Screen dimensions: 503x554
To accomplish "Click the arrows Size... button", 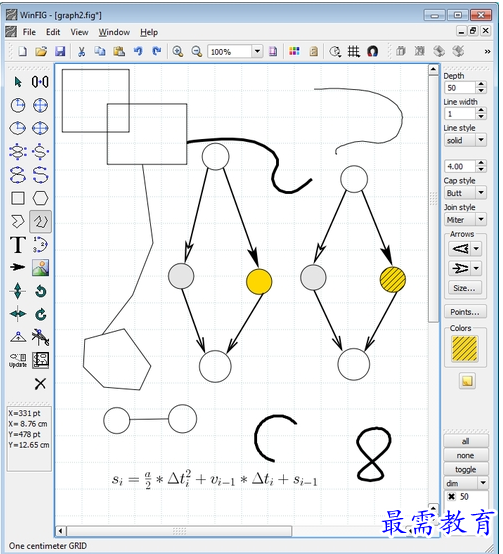I will (x=464, y=288).
